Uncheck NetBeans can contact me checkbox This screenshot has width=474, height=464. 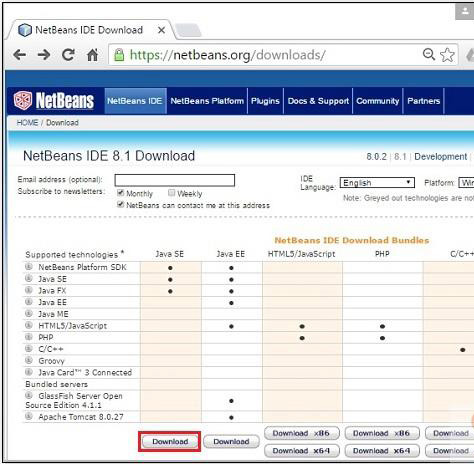click(x=120, y=204)
